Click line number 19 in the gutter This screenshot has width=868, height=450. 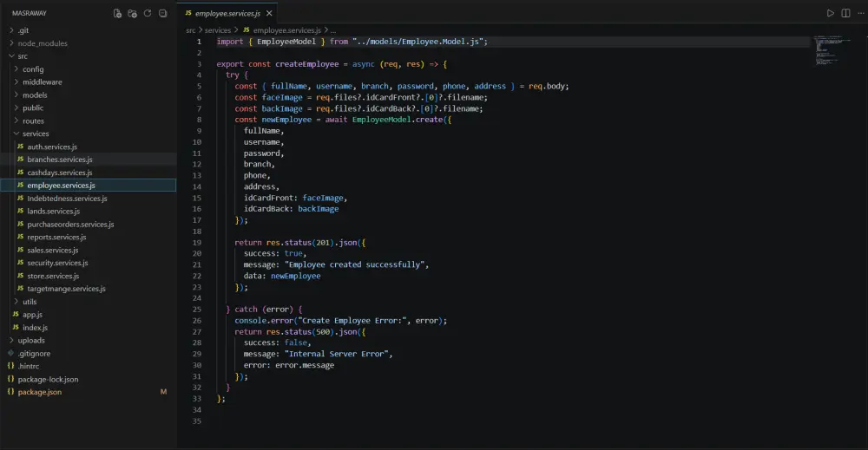[196, 243]
